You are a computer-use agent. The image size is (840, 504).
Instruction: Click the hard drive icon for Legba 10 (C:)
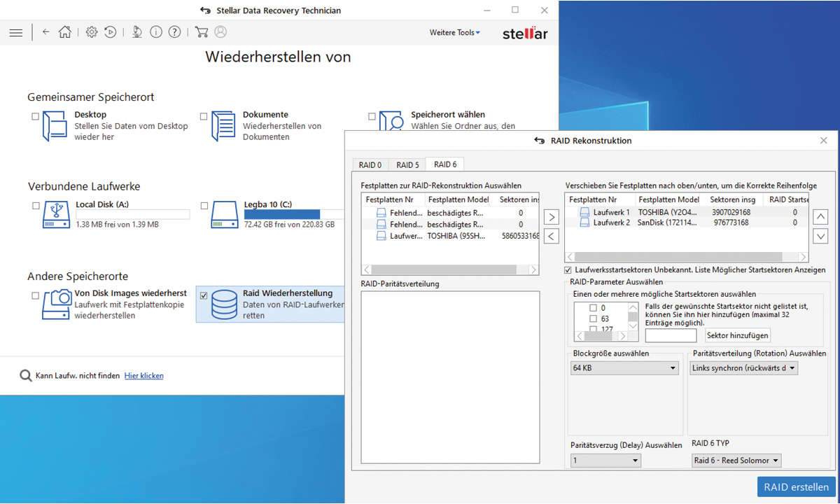(224, 216)
